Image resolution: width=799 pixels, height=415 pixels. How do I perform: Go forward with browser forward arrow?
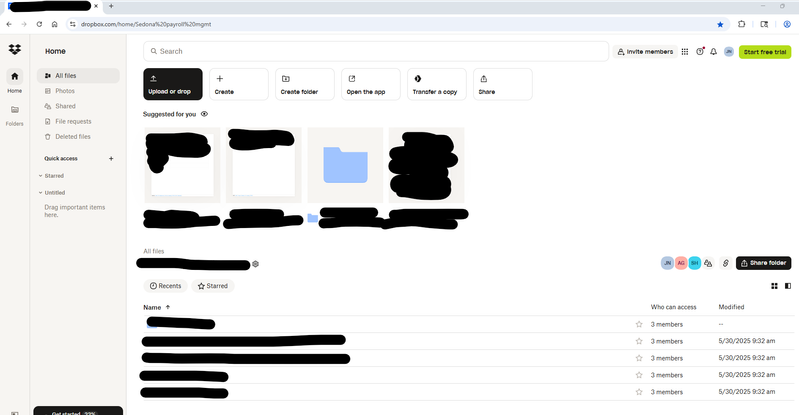point(23,24)
